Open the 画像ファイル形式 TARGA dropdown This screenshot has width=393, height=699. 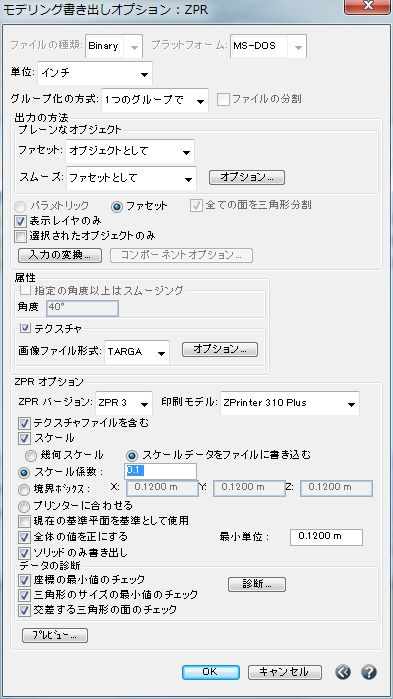pyautogui.click(x=137, y=352)
